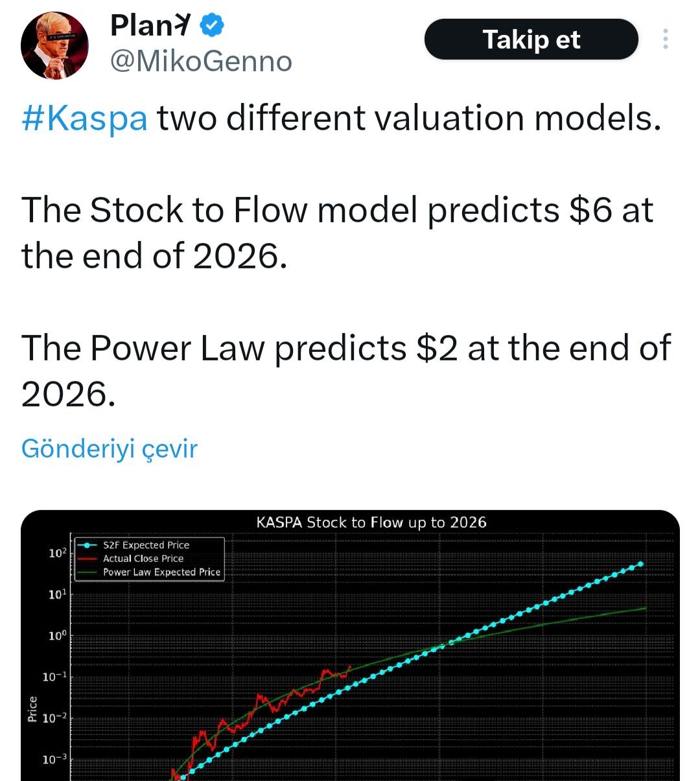
Task: Click the red line sample in the legend
Action: point(87,558)
